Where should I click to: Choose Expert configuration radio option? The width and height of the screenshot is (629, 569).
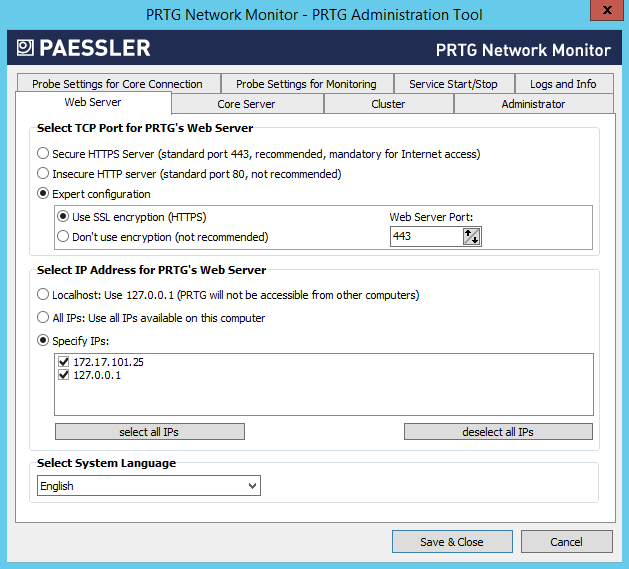coord(43,194)
